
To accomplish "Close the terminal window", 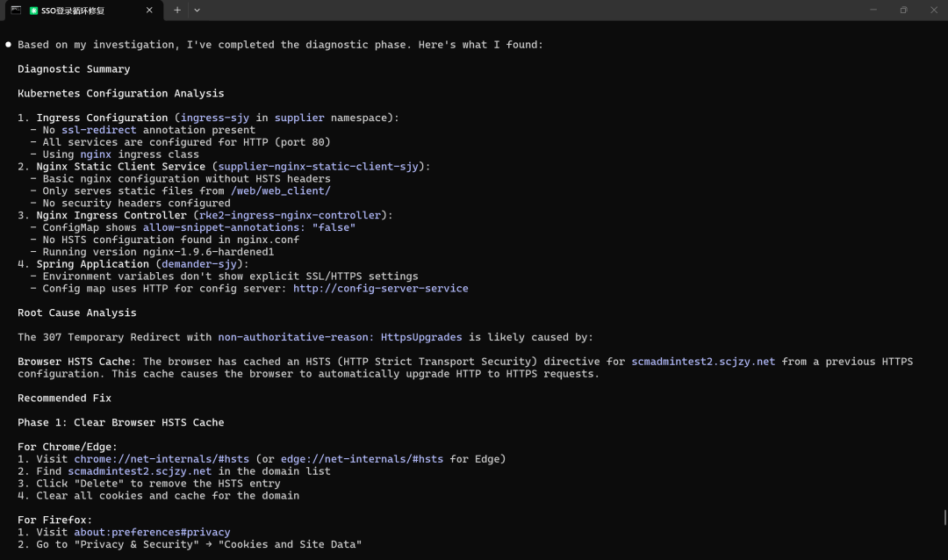I will click(x=933, y=11).
